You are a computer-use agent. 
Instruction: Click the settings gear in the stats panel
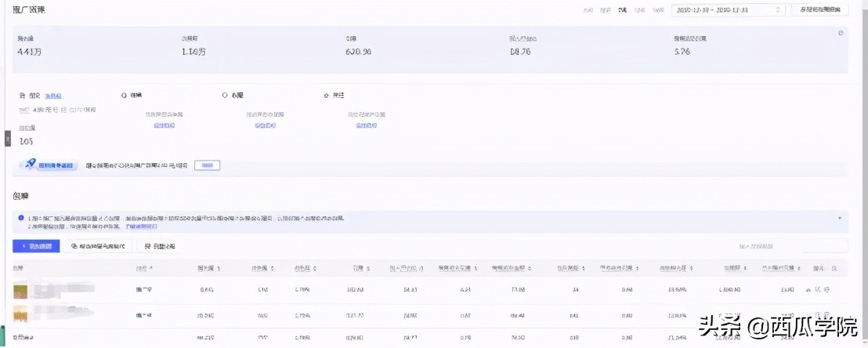(x=841, y=33)
